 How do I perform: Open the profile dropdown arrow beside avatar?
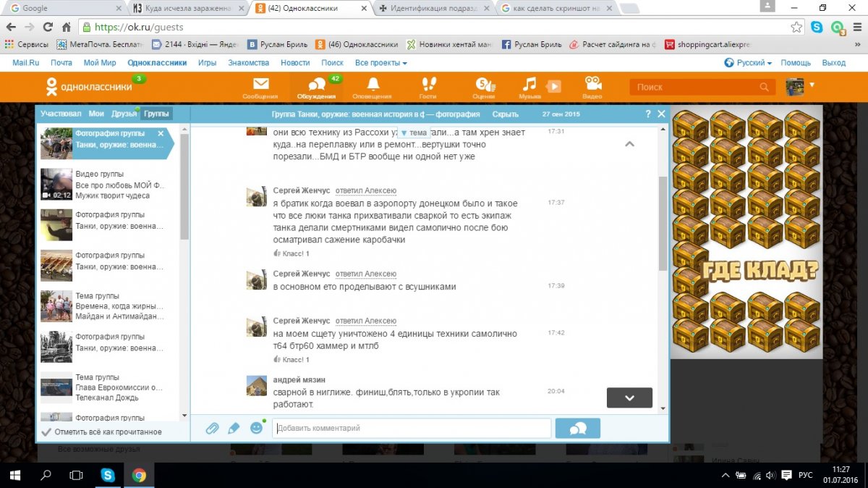812,85
